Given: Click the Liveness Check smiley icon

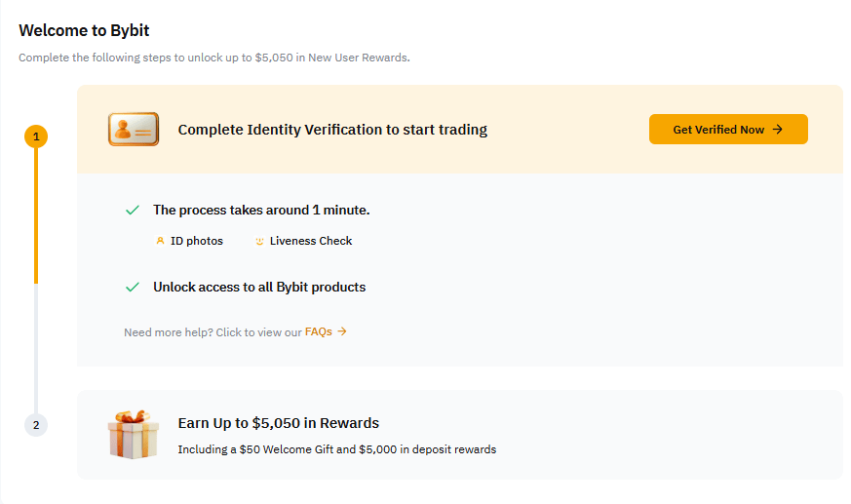Looking at the screenshot, I should pyautogui.click(x=259, y=241).
